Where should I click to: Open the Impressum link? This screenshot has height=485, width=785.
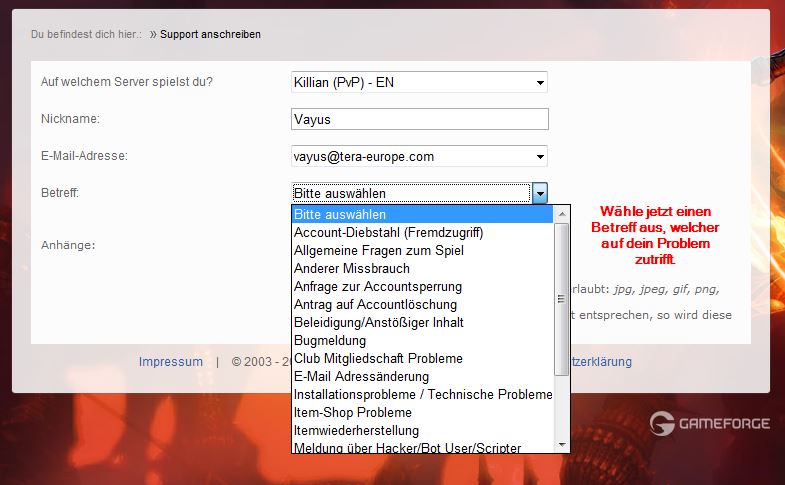(x=171, y=362)
